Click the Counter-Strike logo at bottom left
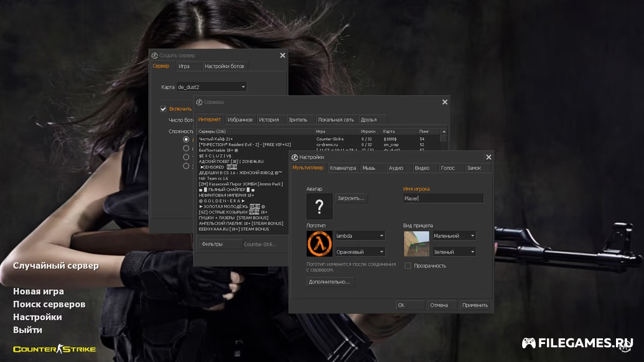 [x=55, y=349]
